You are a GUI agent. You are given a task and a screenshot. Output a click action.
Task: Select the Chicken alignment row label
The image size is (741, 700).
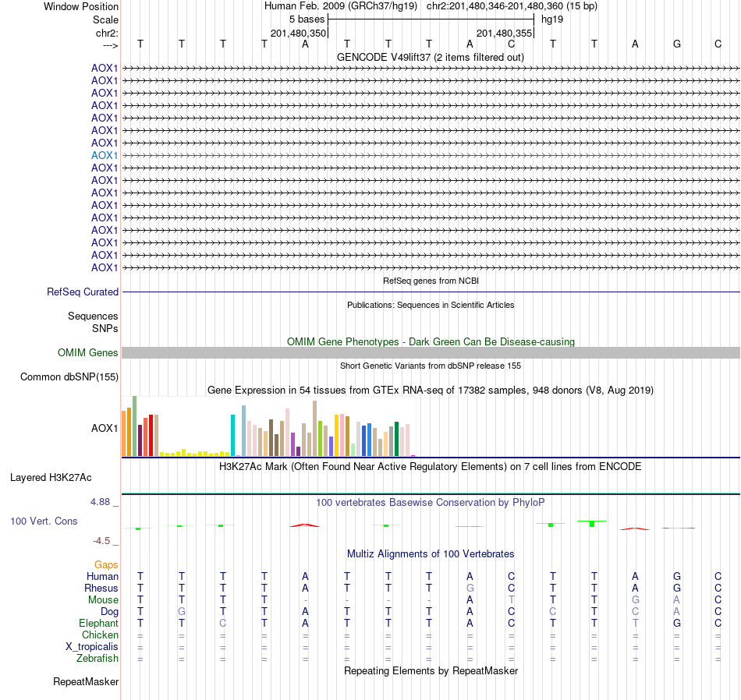[100, 635]
